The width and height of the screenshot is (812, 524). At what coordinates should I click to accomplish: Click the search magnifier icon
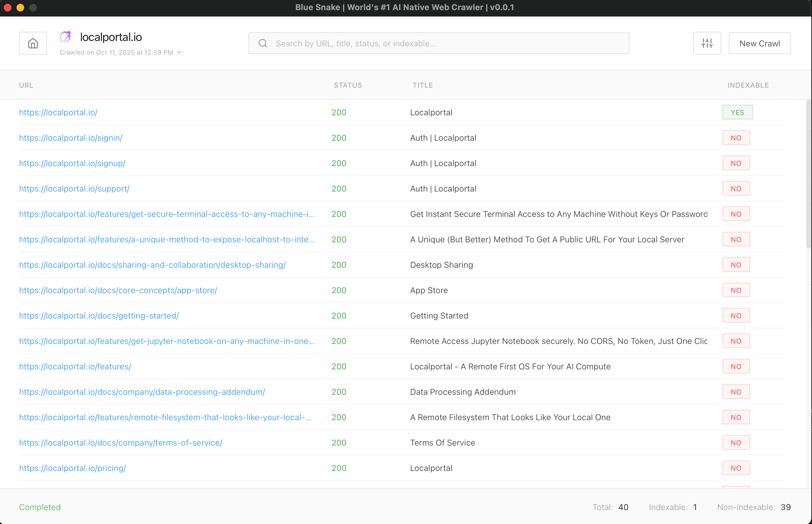263,43
